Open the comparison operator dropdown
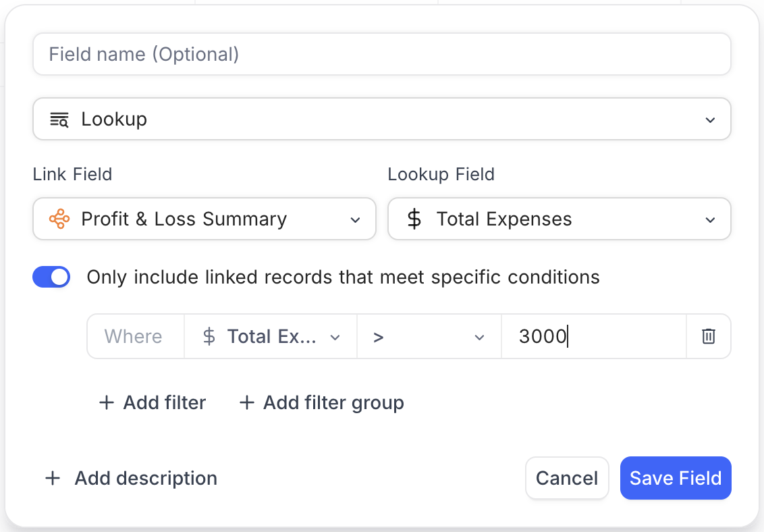Image resolution: width=764 pixels, height=532 pixels. [x=429, y=336]
